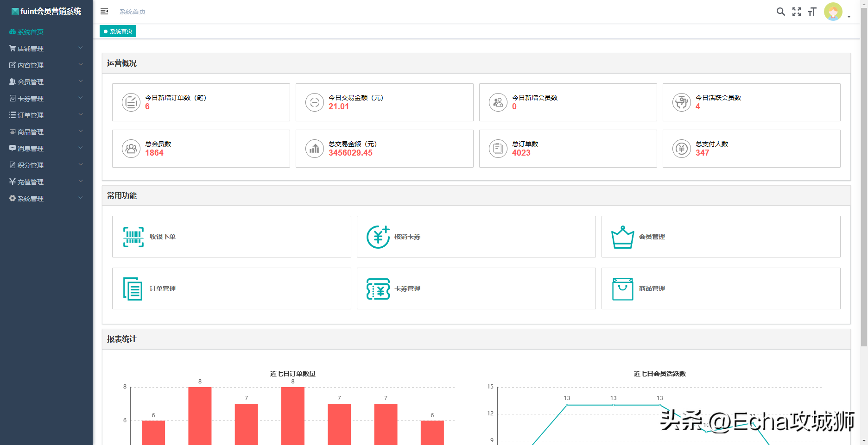
Task: Click total transaction value 3456029.45
Action: (350, 153)
